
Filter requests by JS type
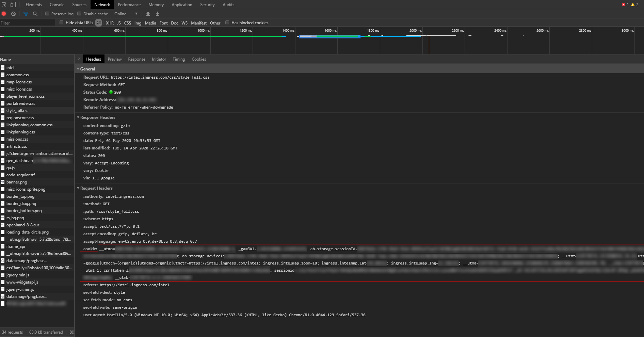tap(119, 23)
